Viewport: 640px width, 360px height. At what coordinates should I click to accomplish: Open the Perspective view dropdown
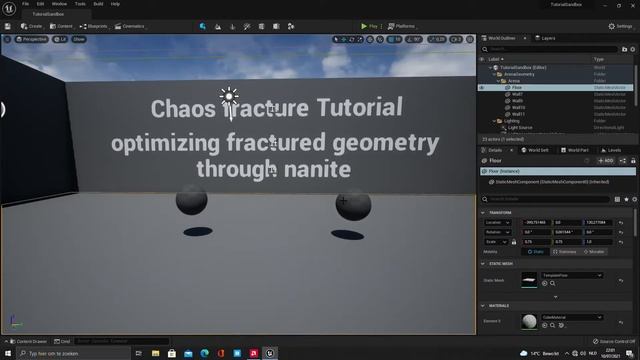(31, 39)
